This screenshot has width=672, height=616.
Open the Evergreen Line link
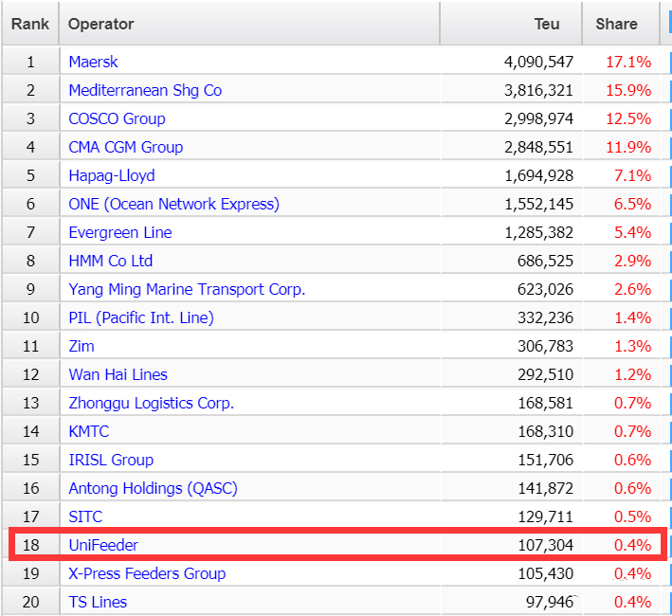point(120,232)
